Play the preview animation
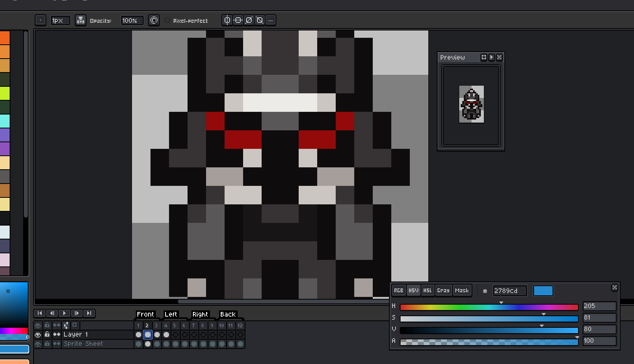 (x=492, y=57)
